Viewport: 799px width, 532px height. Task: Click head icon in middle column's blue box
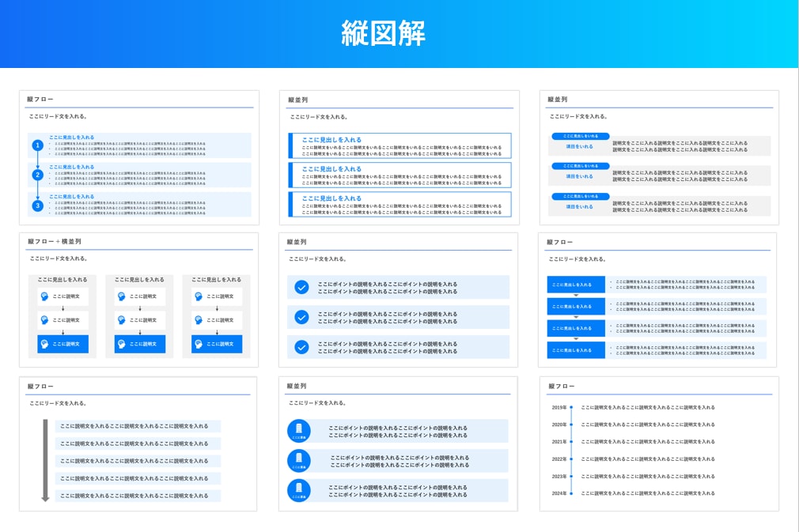122,344
